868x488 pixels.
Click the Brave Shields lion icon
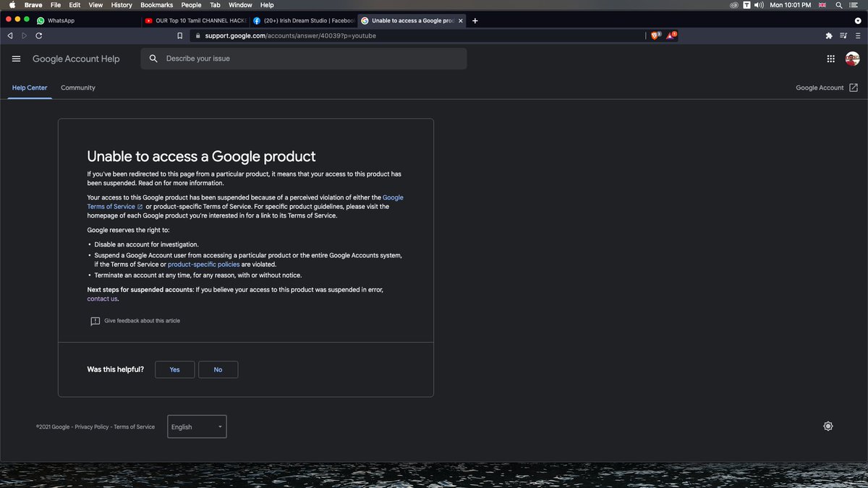[655, 35]
